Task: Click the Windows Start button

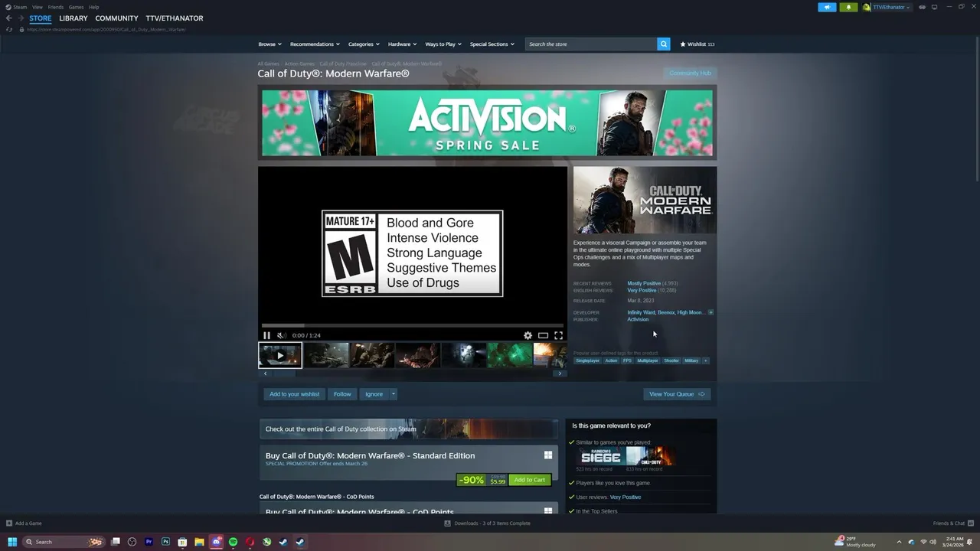Action: 12,542
